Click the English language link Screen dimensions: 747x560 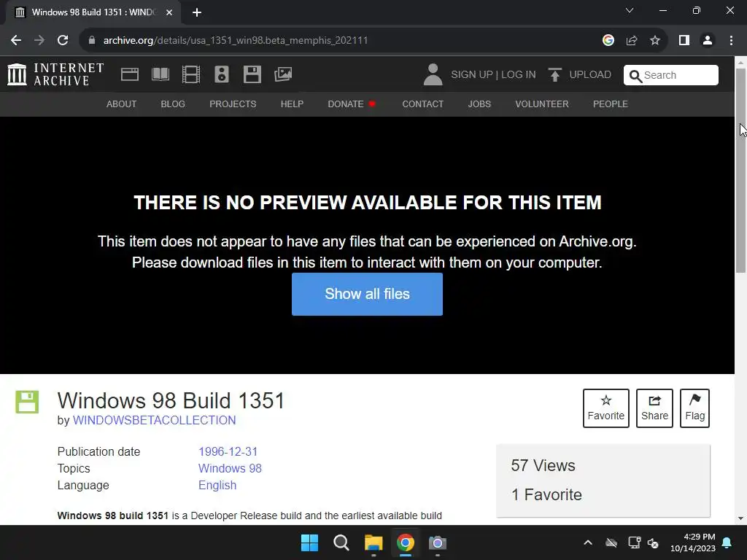pyautogui.click(x=217, y=485)
